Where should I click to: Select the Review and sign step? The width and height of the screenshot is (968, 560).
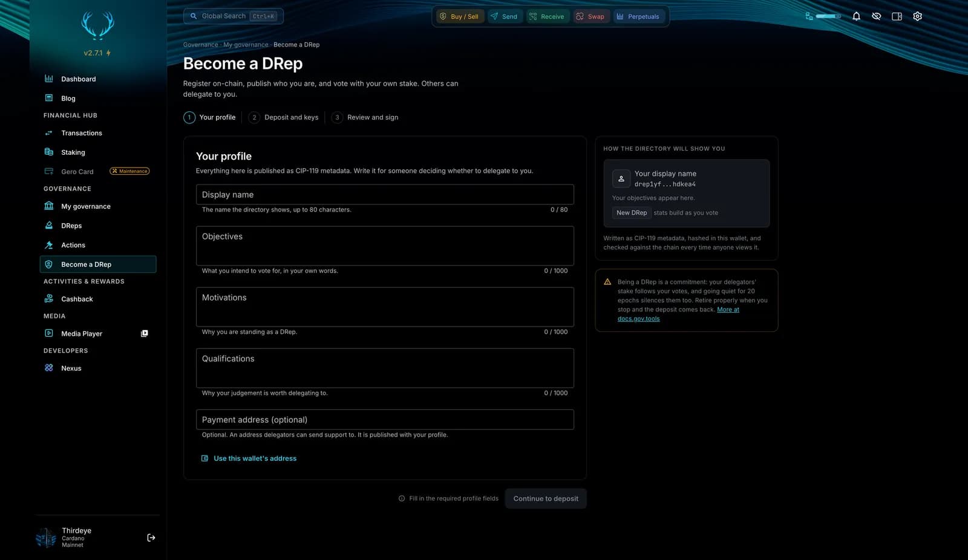[x=365, y=117]
